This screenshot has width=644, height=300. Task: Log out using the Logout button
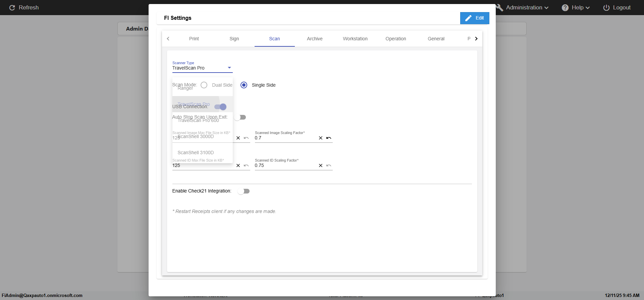[616, 8]
